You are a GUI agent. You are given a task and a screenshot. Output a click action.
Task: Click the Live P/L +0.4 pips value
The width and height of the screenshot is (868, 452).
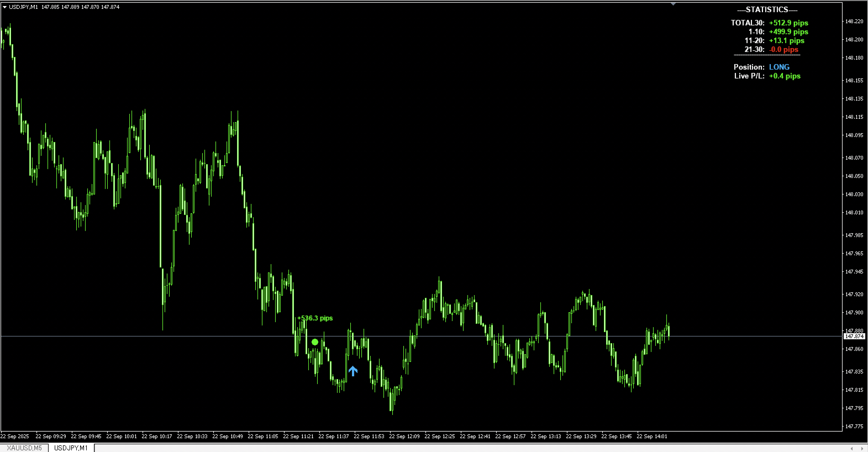785,76
